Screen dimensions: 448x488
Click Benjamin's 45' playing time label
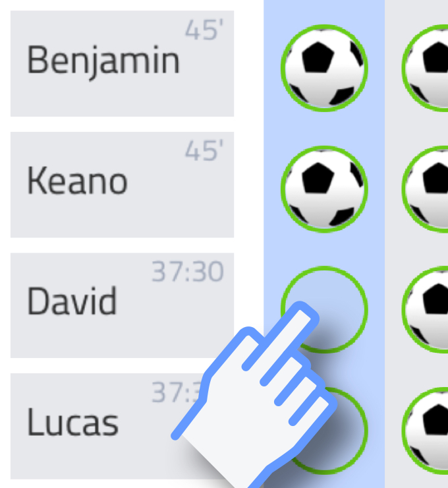tap(204, 30)
